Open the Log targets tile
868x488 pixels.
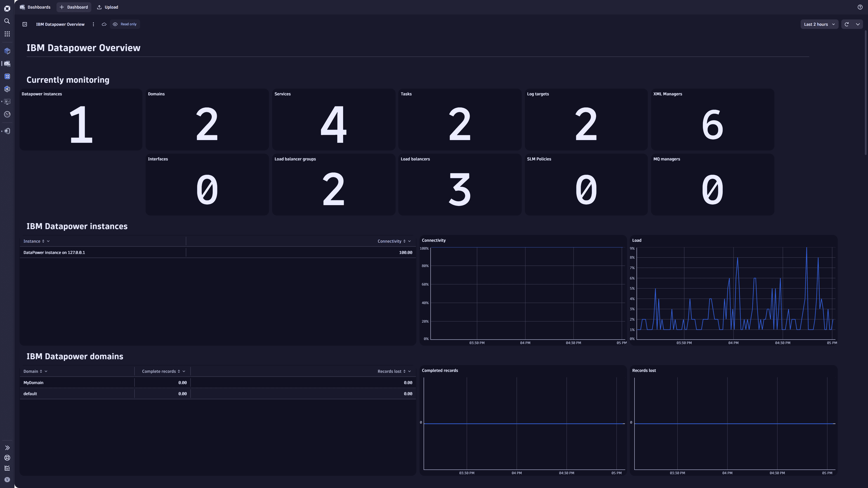click(586, 120)
